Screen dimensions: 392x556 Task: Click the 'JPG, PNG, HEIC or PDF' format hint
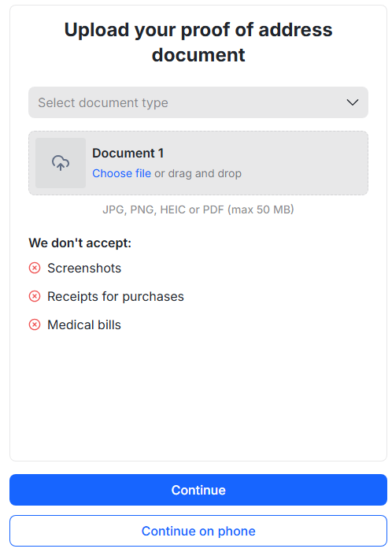coord(163,209)
